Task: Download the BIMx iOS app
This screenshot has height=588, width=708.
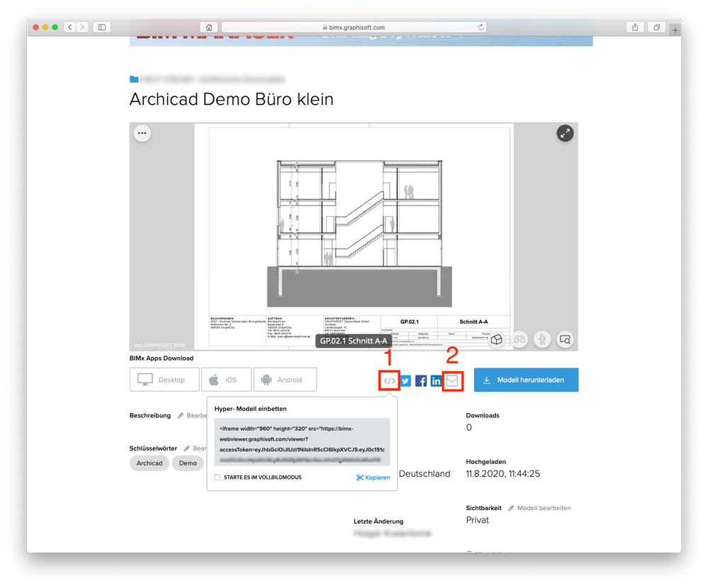Action: (226, 380)
